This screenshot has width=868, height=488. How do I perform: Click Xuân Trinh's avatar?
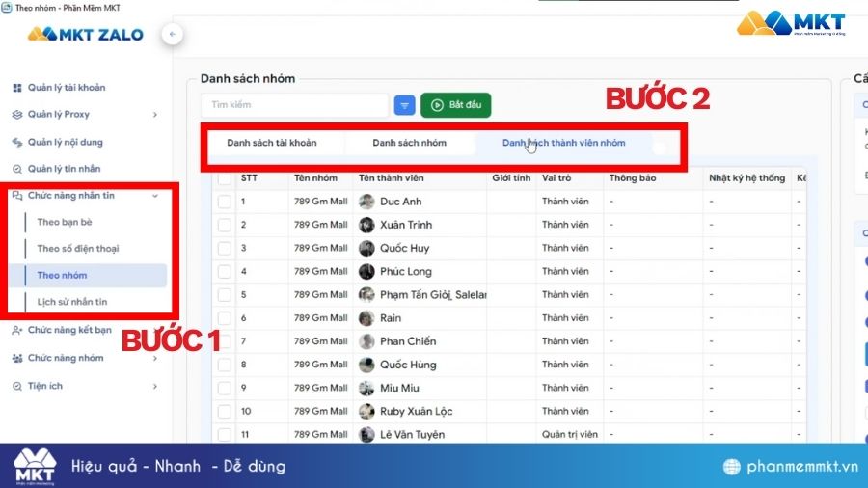tap(366, 225)
